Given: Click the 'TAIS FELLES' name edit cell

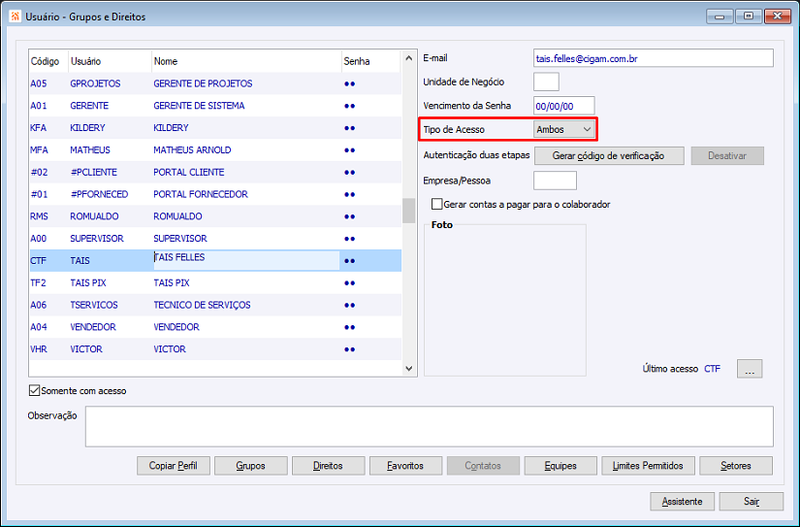Looking at the screenshot, I should (246, 260).
